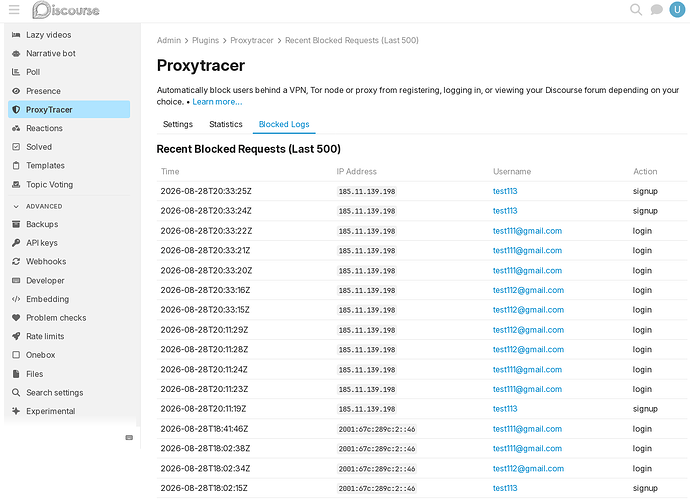This screenshot has height=499, width=690.
Task: Click the Action column header
Action: tap(645, 172)
